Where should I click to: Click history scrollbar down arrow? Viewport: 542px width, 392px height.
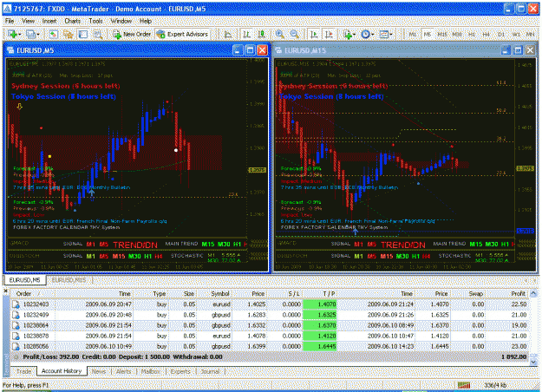533,362
